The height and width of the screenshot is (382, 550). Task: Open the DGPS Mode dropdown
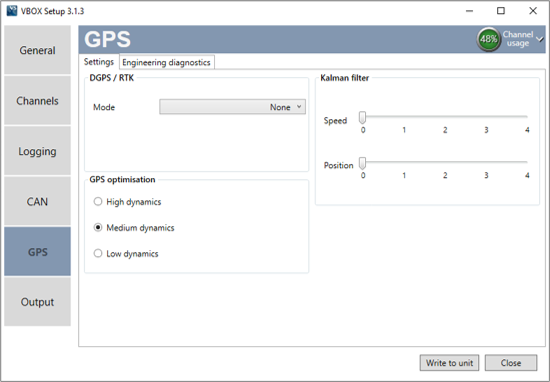(x=233, y=107)
